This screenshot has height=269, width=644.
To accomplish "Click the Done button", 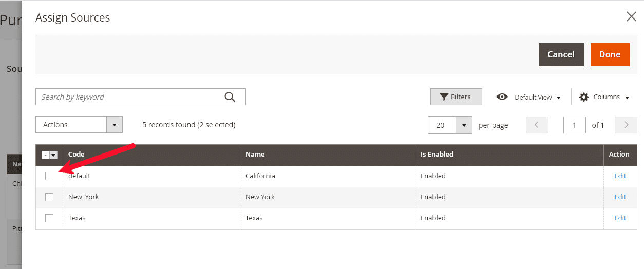I will (610, 54).
